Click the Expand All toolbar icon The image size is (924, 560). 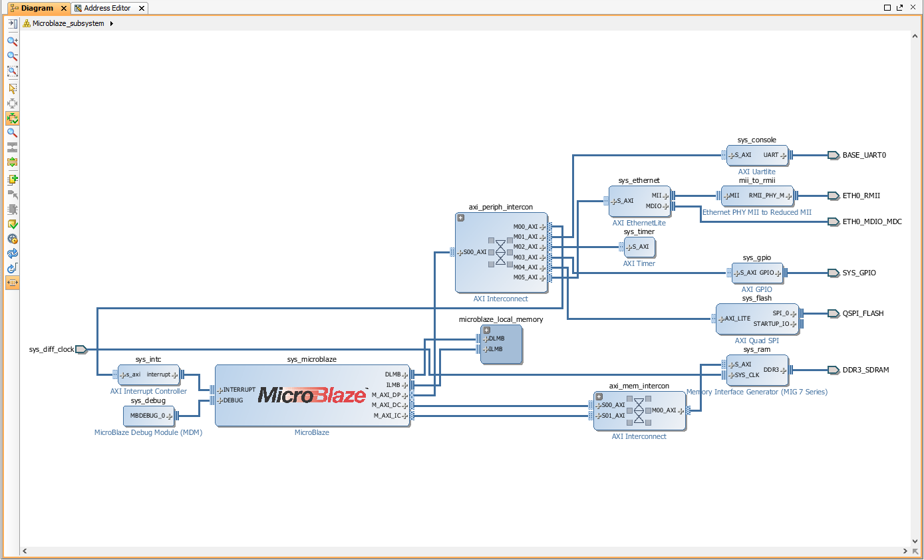(12, 162)
